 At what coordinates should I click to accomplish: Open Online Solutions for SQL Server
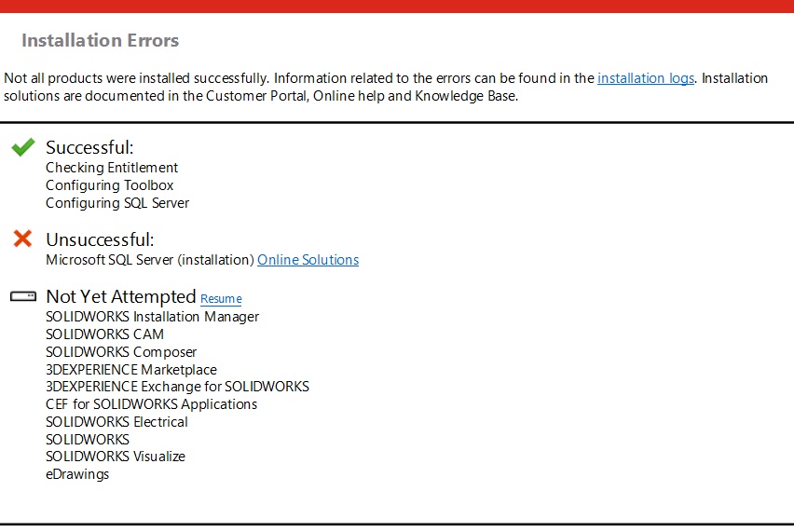tap(308, 260)
